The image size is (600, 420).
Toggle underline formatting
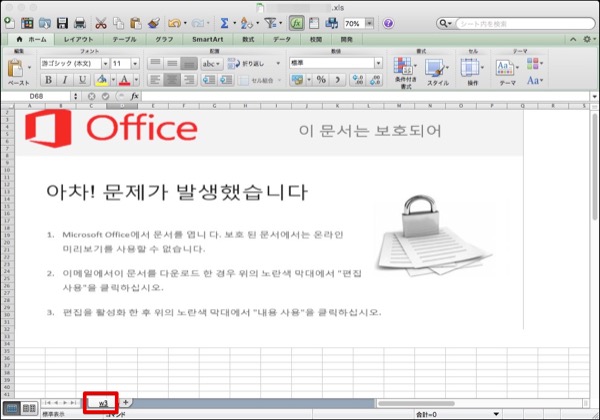82,80
